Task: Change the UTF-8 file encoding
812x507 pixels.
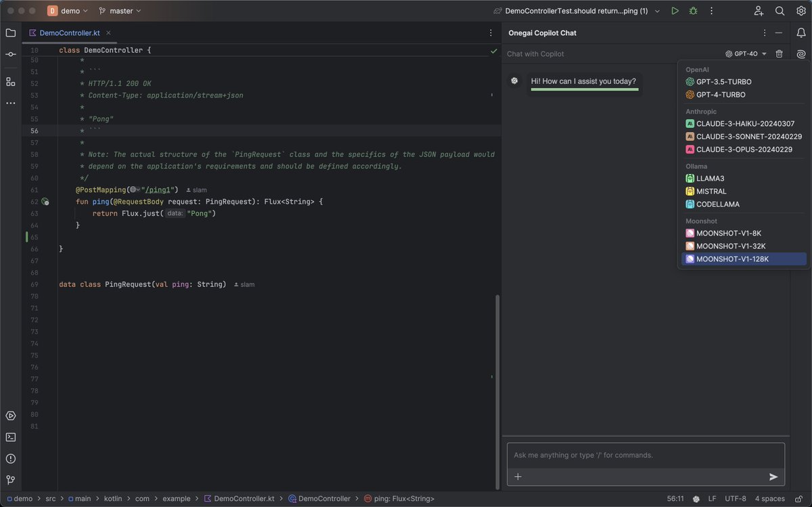Action: [737, 499]
